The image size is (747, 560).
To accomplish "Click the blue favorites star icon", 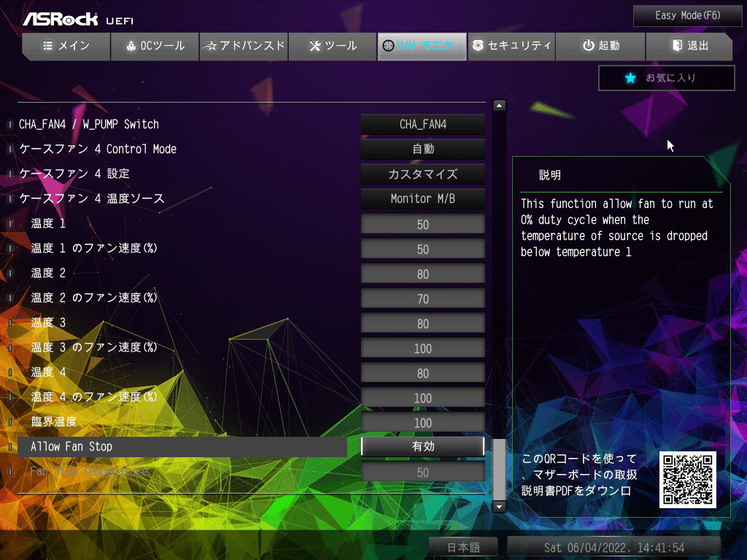I will click(630, 78).
